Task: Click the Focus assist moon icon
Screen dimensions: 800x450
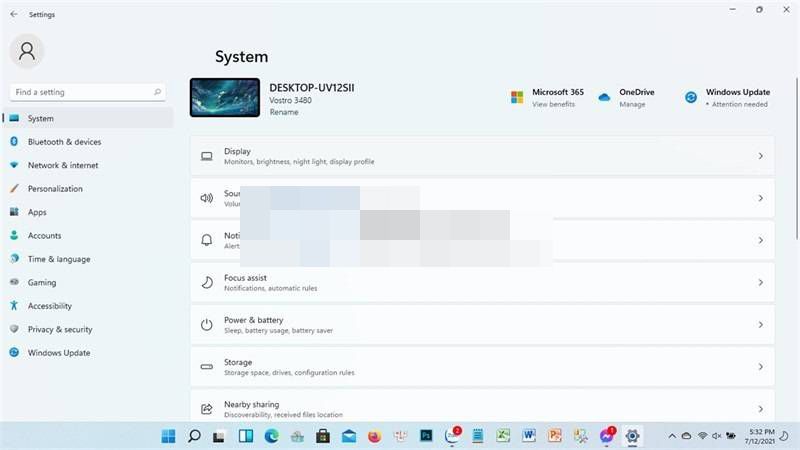Action: (x=207, y=282)
